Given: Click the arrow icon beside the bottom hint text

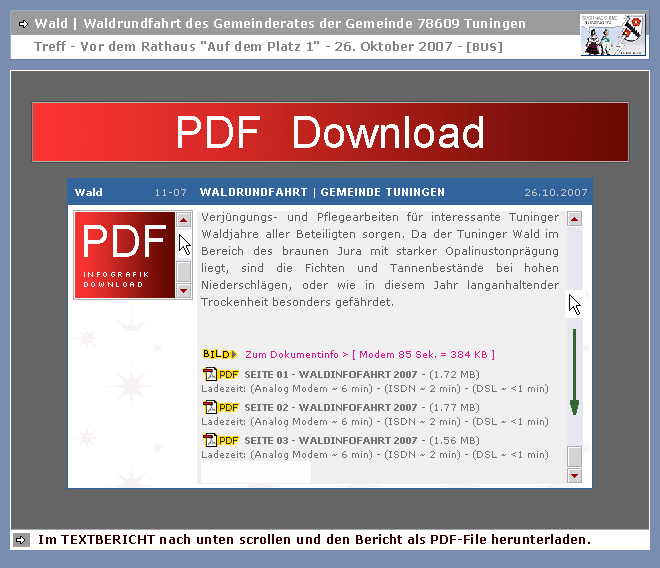Looking at the screenshot, I should [22, 540].
